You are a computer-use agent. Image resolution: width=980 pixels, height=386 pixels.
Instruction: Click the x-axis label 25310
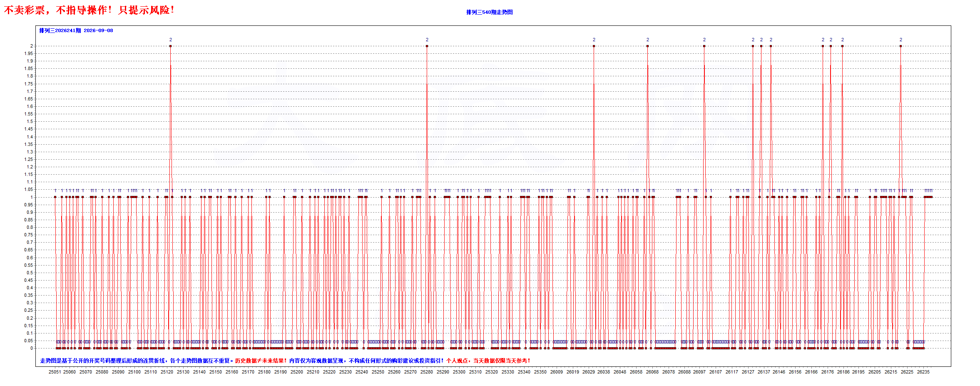coord(475,372)
